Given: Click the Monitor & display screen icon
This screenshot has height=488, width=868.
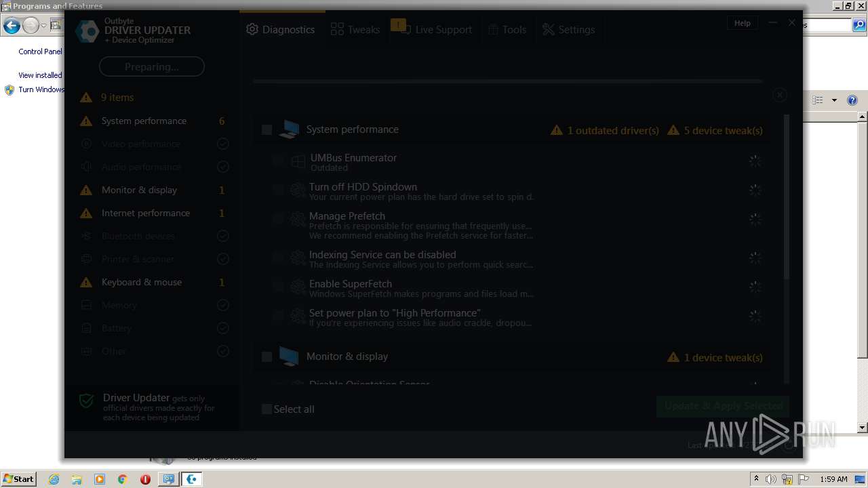Looking at the screenshot, I should 289,357.
